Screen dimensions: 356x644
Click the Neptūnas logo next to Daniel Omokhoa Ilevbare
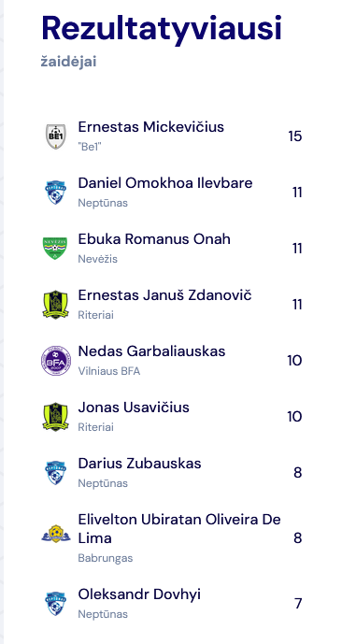(x=56, y=193)
